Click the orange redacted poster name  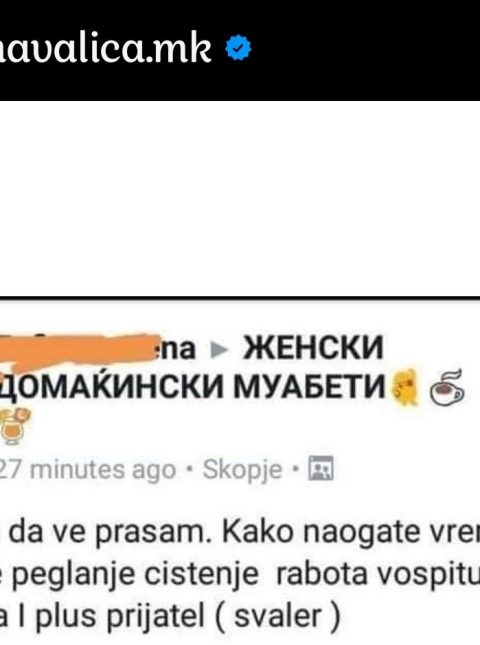pos(75,350)
